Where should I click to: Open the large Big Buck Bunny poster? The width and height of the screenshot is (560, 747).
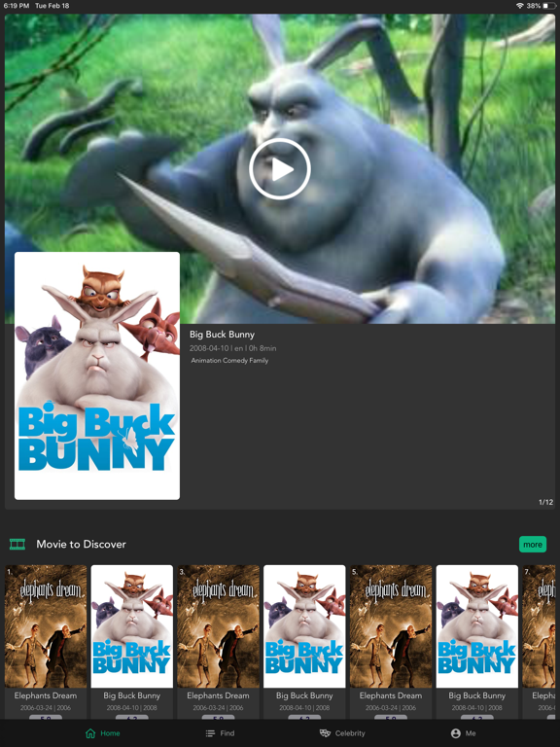coord(97,375)
